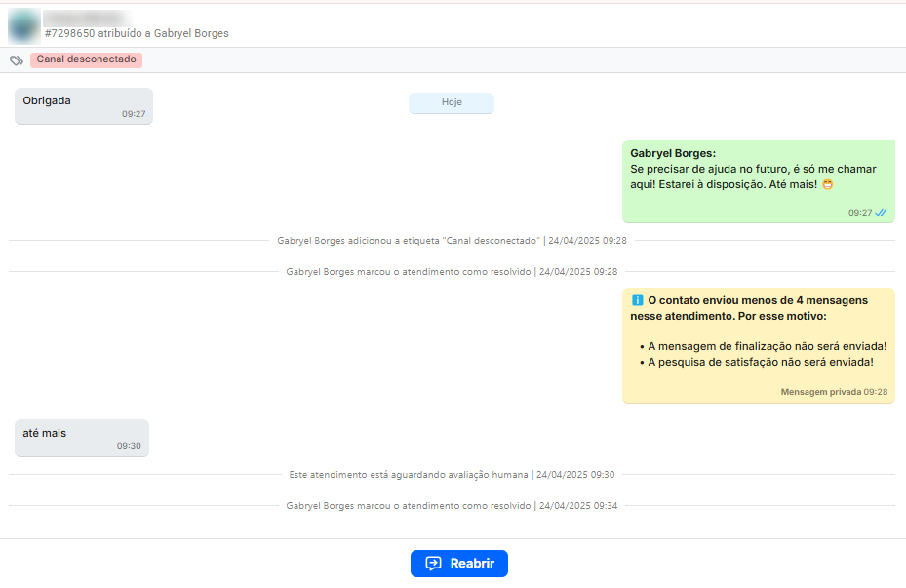Select the "Canal desconectado" label tag

pos(86,59)
